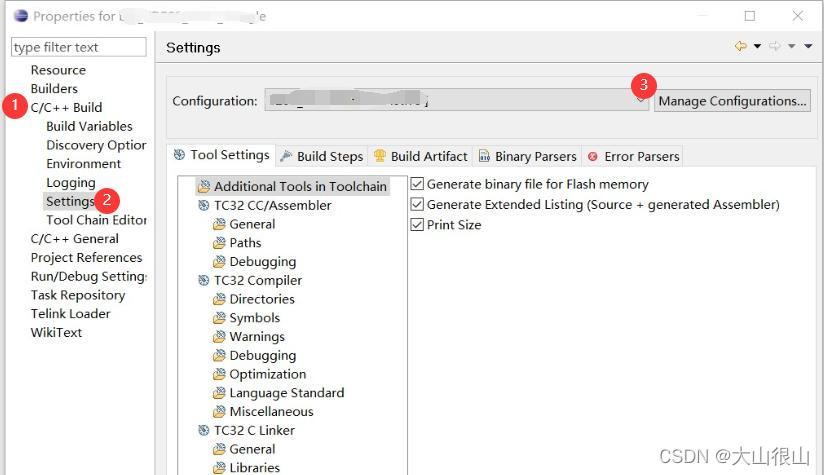Click Debugging icon under TC32 CC/Assembler
This screenshot has height=475, width=824.
coord(219,262)
